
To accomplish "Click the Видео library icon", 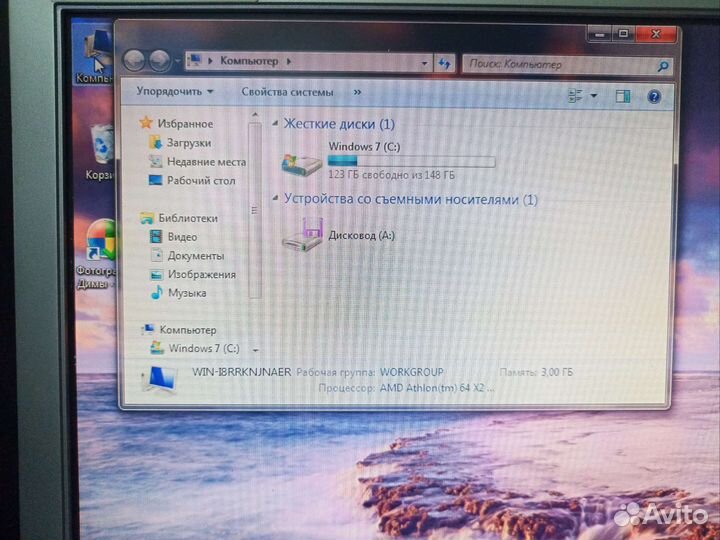I will coord(156,236).
